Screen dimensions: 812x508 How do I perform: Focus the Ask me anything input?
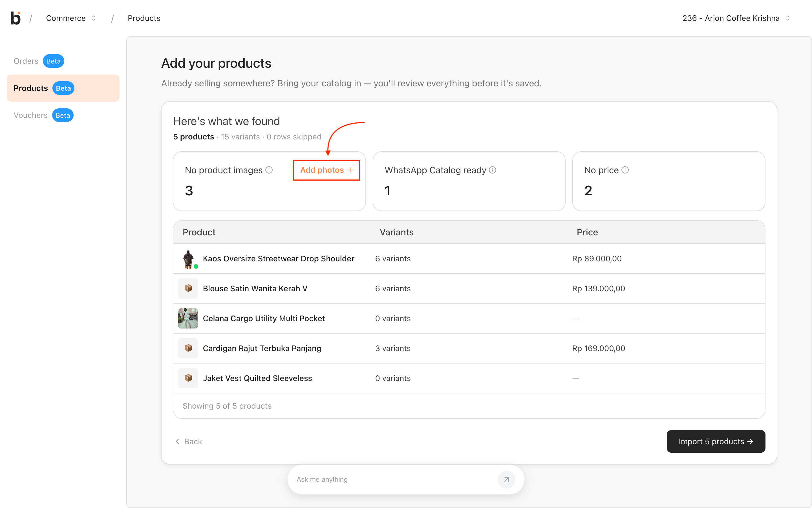(x=394, y=479)
